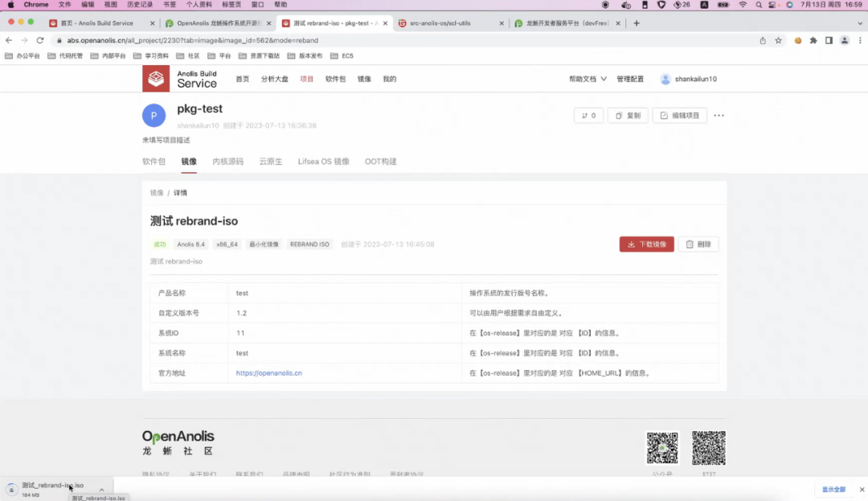
Task: Expand the downloaded iso file options chevron
Action: (x=102, y=490)
